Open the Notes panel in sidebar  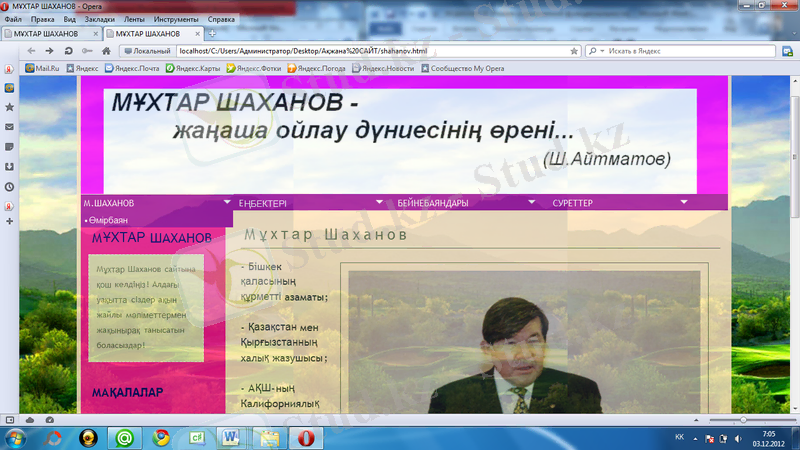coord(9,147)
